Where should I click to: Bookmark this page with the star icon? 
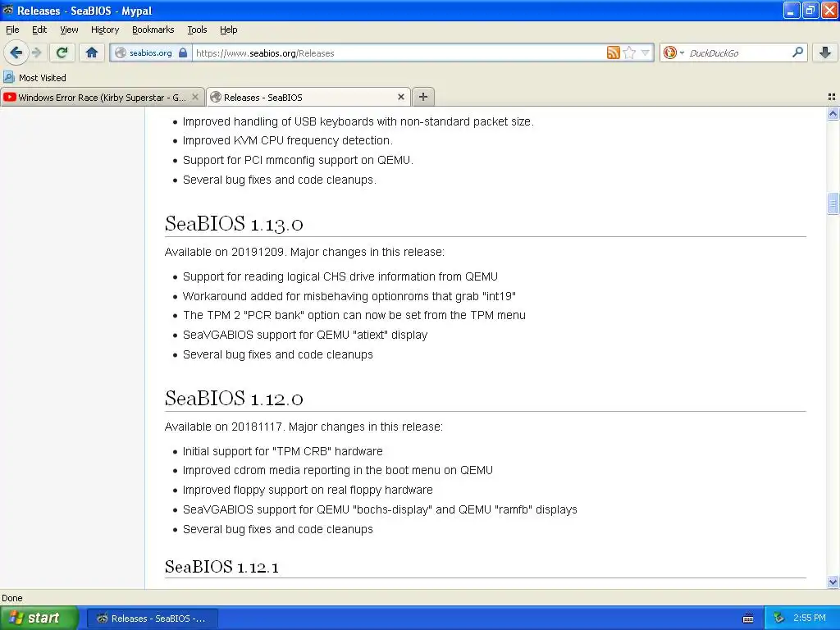629,52
